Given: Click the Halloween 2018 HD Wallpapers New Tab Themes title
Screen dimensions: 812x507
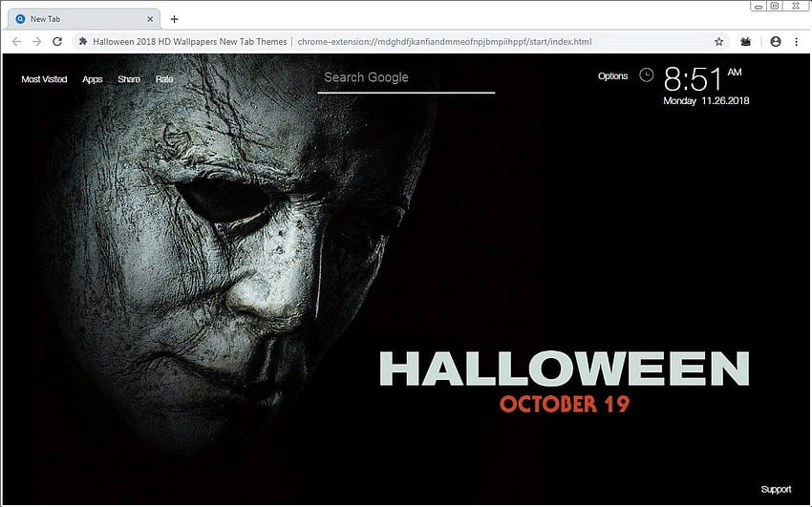Looking at the screenshot, I should coord(189,41).
